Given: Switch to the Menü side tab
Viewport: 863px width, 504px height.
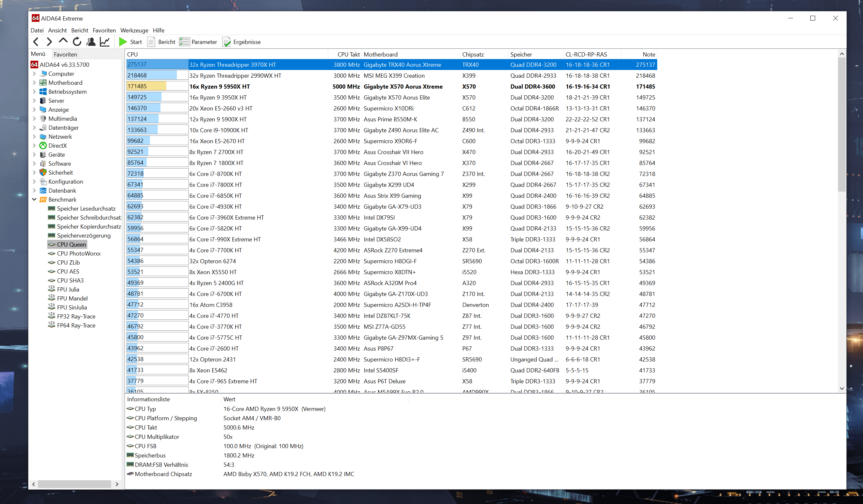Looking at the screenshot, I should pos(38,54).
